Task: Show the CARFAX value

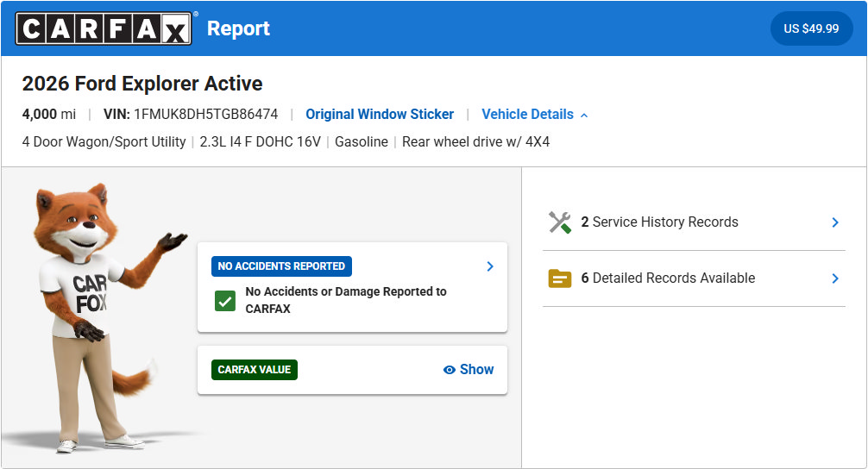Action: coord(469,370)
